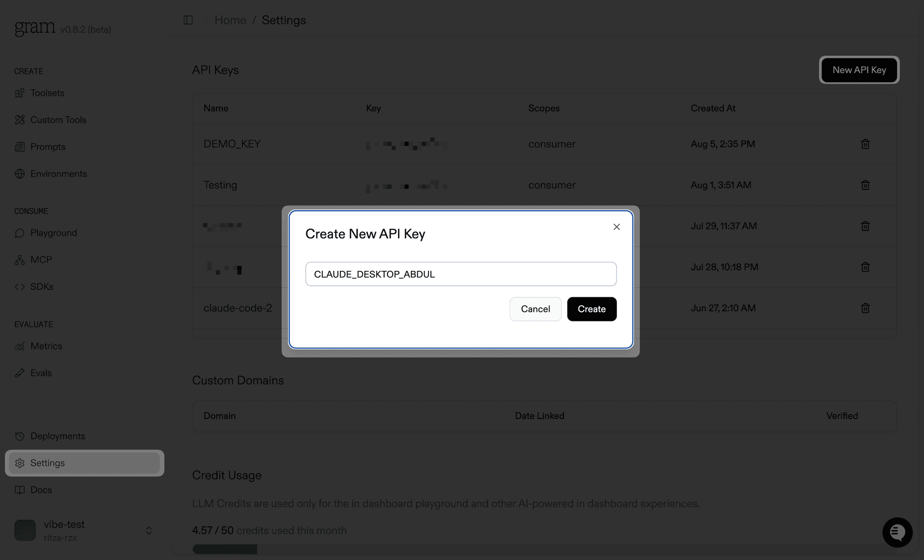Cancel the new API key dialog

(535, 309)
